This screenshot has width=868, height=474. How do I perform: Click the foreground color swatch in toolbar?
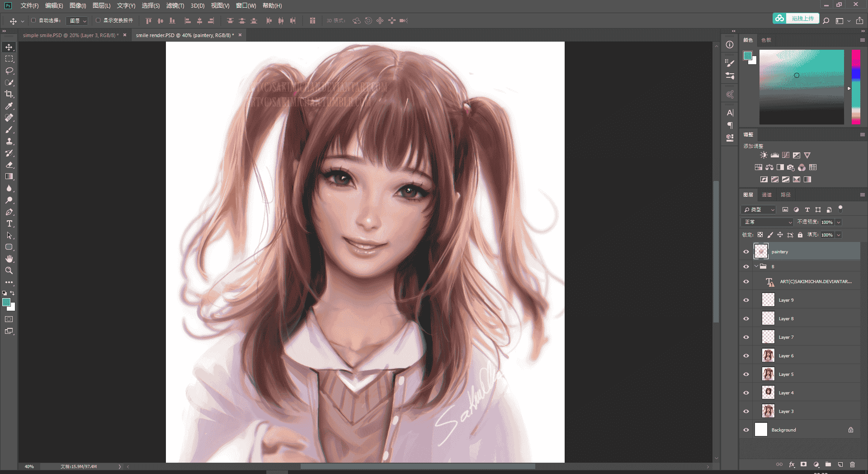(6, 303)
